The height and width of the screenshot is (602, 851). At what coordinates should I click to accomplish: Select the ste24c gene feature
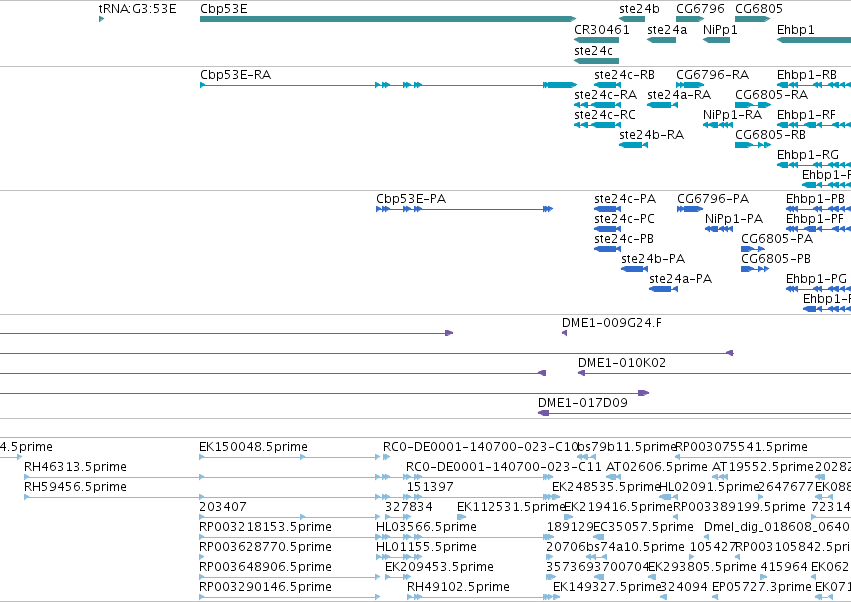596,61
